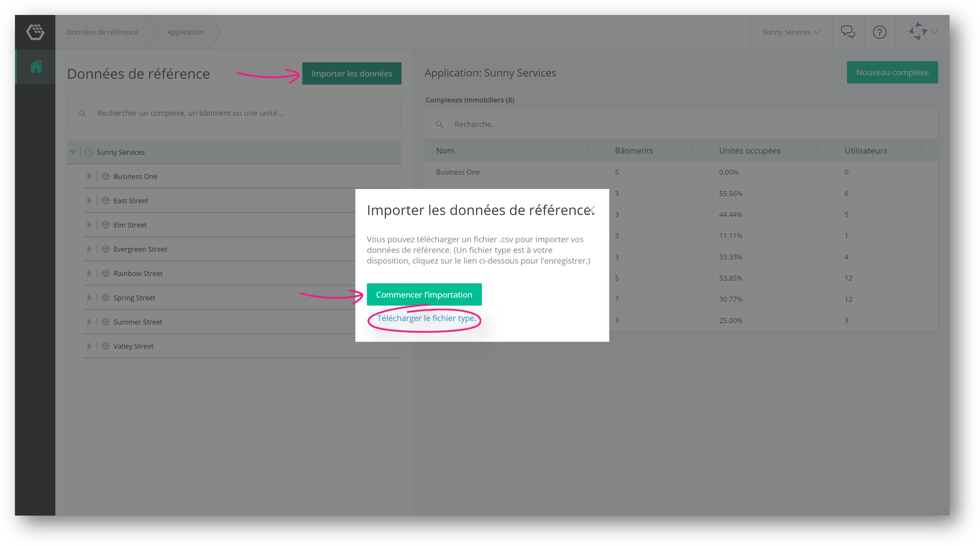The width and height of the screenshot is (980, 546).
Task: Click Nouveau complexe button
Action: (892, 72)
